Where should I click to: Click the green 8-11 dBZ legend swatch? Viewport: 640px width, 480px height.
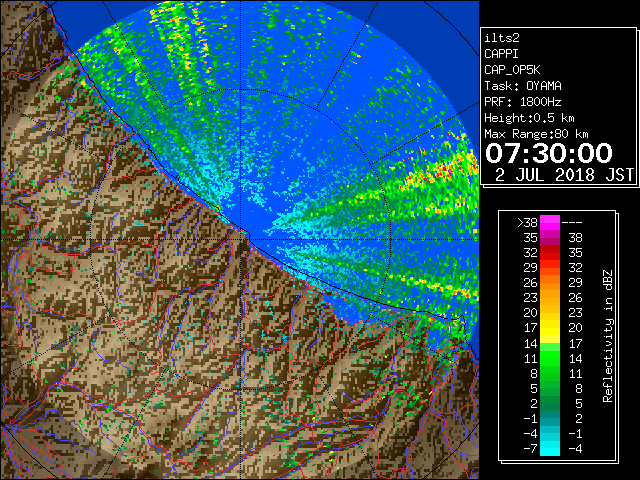pos(550,373)
